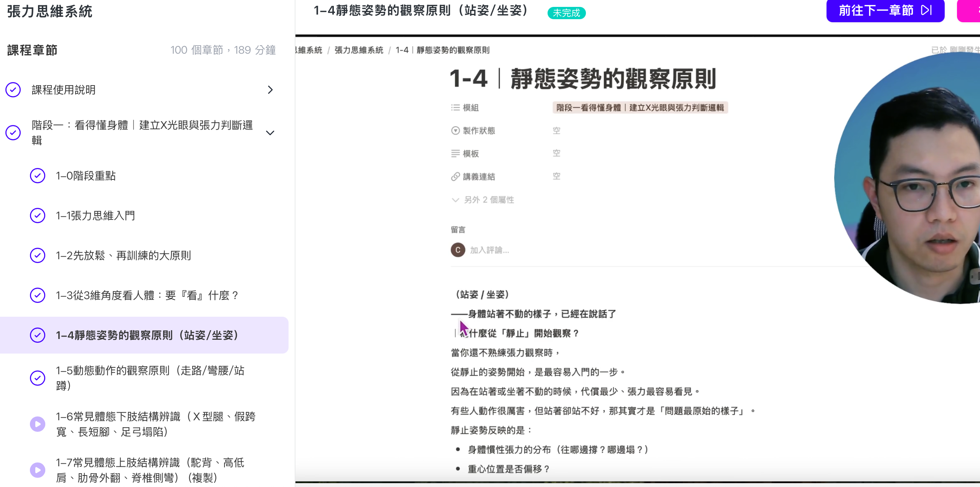Click the 留言 comments label
This screenshot has width=980, height=487.
[458, 230]
